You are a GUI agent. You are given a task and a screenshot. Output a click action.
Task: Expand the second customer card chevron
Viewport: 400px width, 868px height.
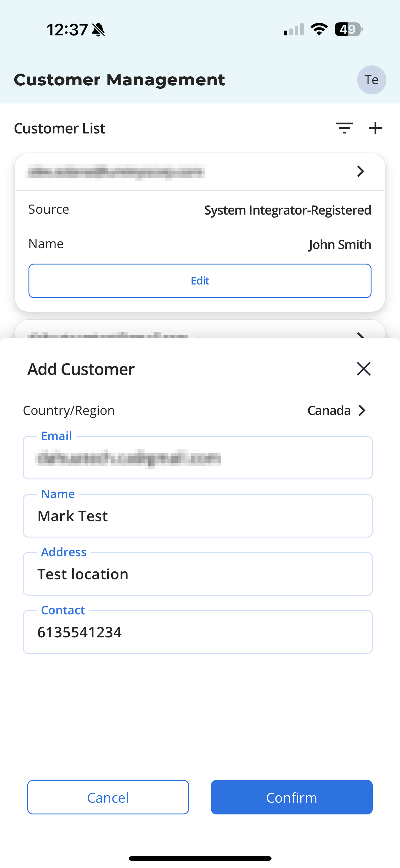[360, 335]
